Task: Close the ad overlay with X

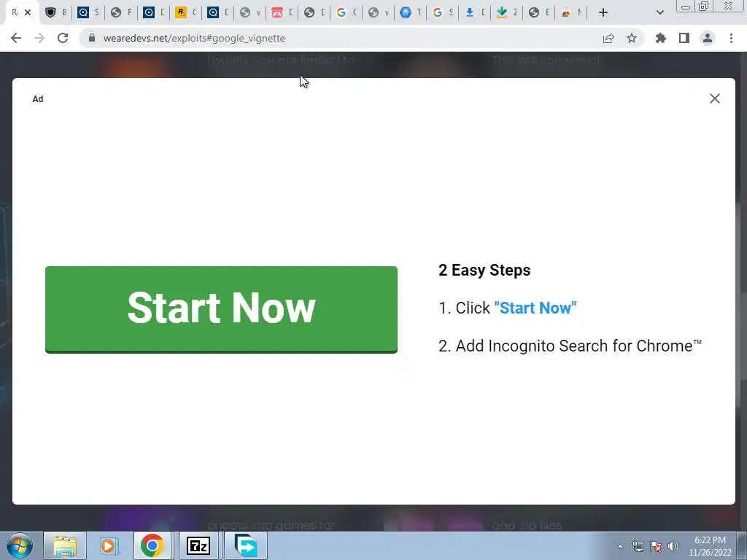Action: point(715,98)
